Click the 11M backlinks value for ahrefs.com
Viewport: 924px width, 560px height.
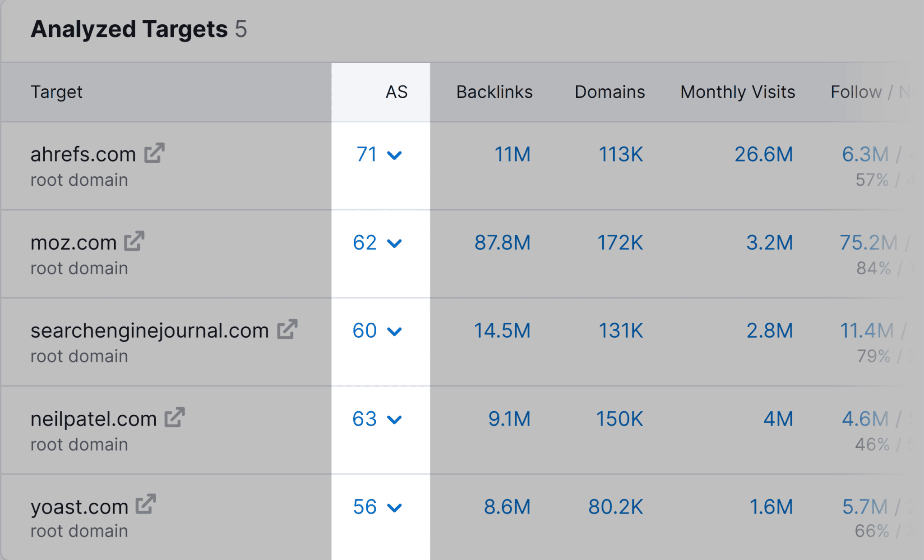click(x=511, y=154)
